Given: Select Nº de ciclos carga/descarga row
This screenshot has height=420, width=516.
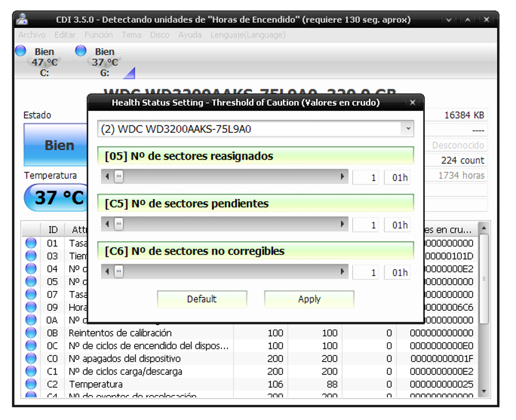Looking at the screenshot, I should click(250, 371).
